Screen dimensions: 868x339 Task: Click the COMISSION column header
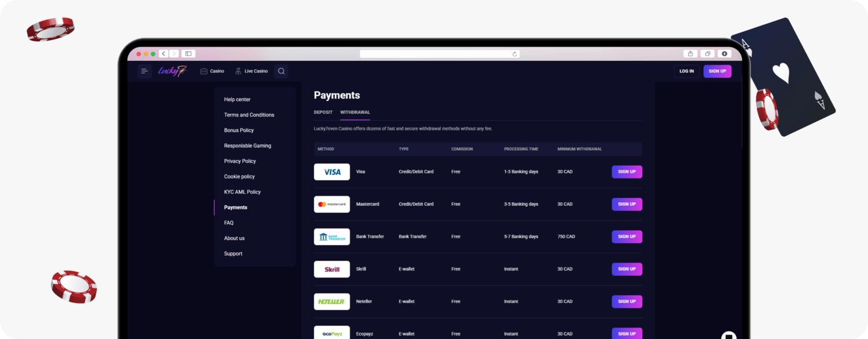462,149
